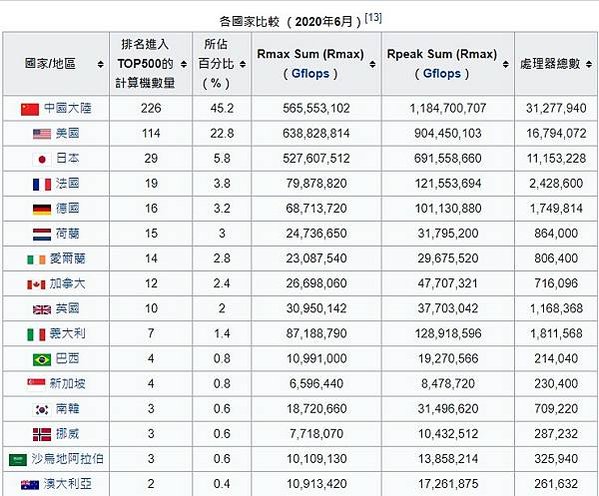Click the Norway flag icon

point(42,435)
